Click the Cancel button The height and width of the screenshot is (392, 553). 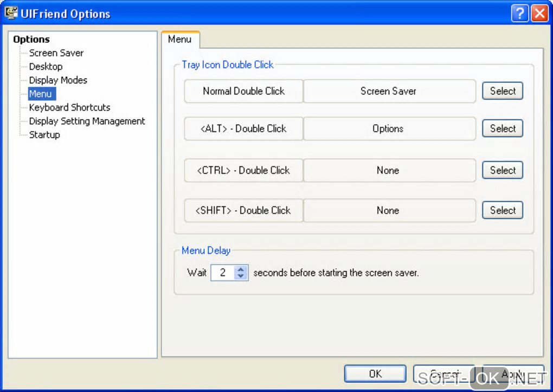click(445, 374)
